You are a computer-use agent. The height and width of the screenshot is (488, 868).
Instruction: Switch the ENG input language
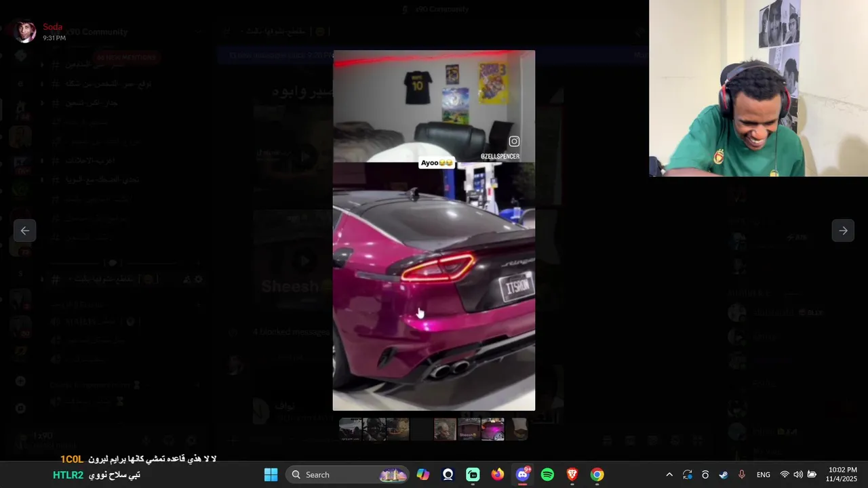(x=764, y=474)
